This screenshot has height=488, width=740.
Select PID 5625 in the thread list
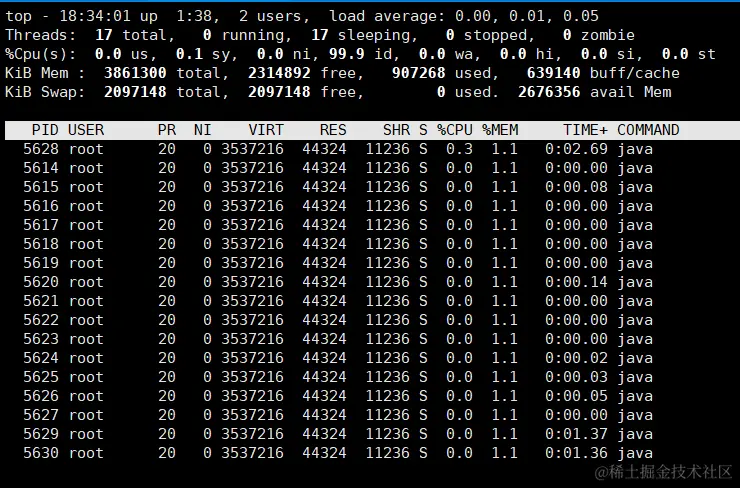41,377
